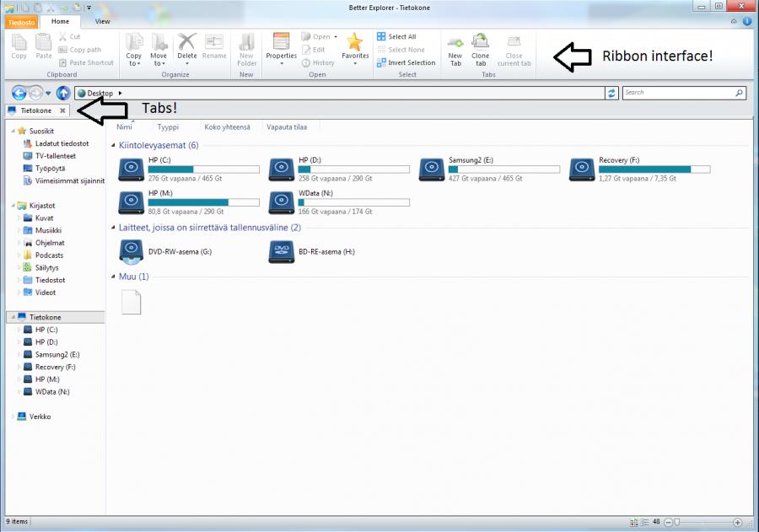This screenshot has height=532, width=759.
Task: Click the Clone tab icon
Action: (x=480, y=44)
